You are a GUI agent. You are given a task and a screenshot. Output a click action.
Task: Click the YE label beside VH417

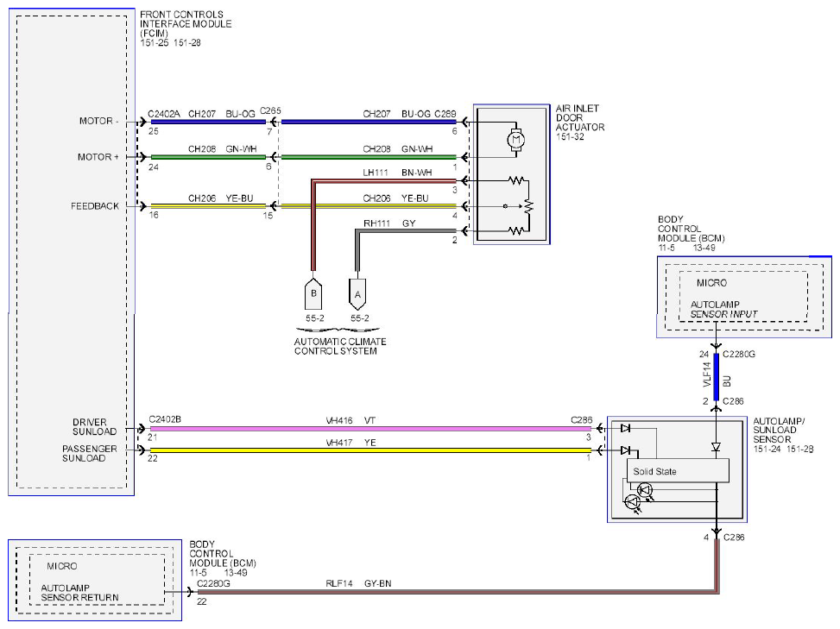[369, 443]
